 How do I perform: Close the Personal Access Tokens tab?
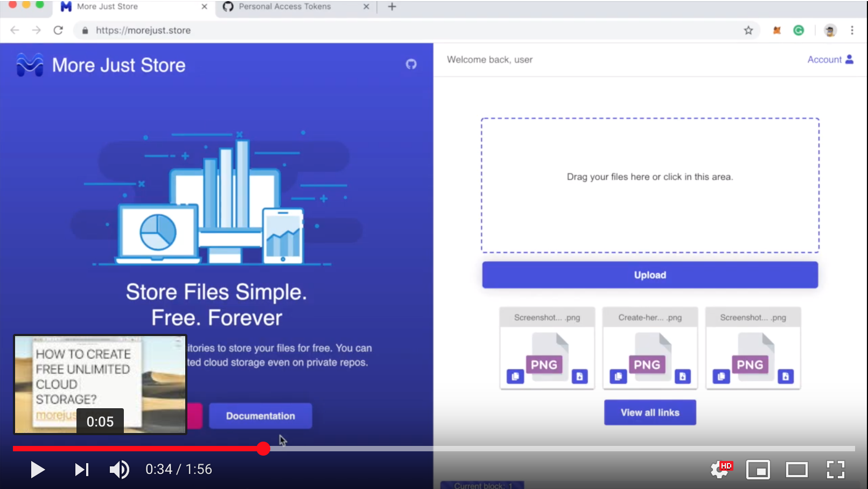366,7
